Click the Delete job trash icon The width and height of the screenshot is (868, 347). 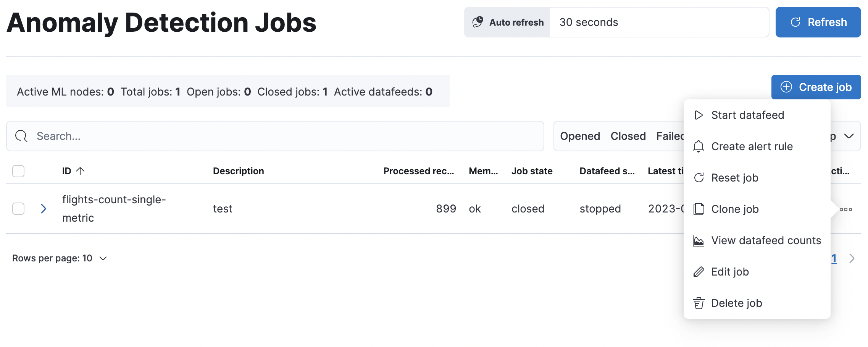pyautogui.click(x=699, y=303)
